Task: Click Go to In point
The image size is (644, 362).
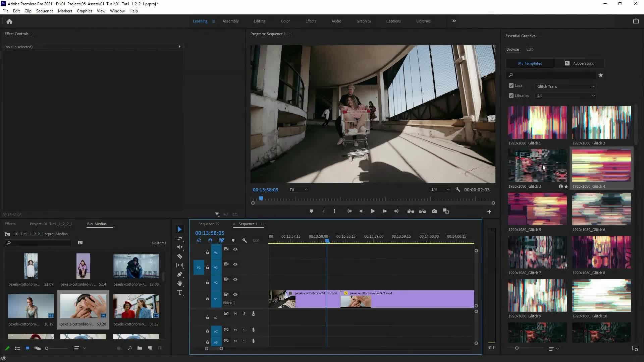Action: pos(350,211)
